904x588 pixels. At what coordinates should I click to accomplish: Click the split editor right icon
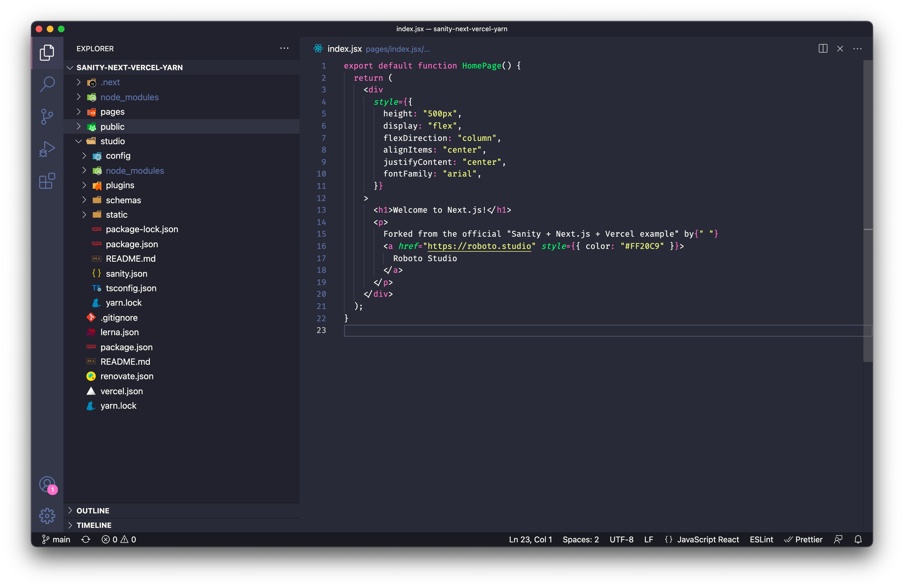click(x=823, y=49)
